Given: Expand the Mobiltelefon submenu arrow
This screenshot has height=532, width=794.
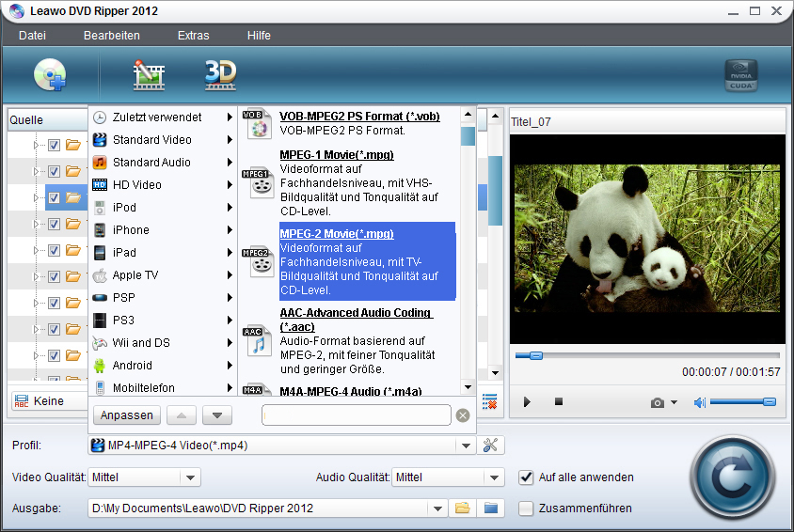Looking at the screenshot, I should pyautogui.click(x=230, y=388).
